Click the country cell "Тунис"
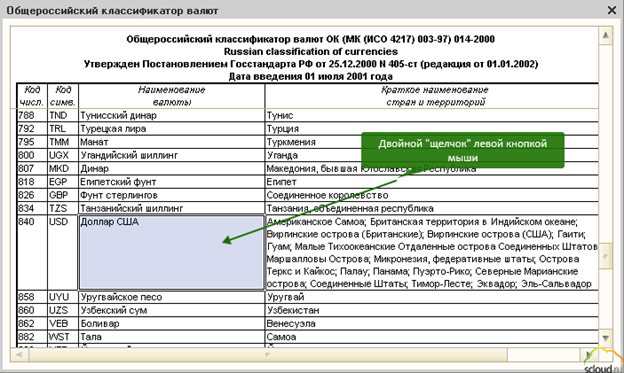The width and height of the screenshot is (624, 373). 432,115
